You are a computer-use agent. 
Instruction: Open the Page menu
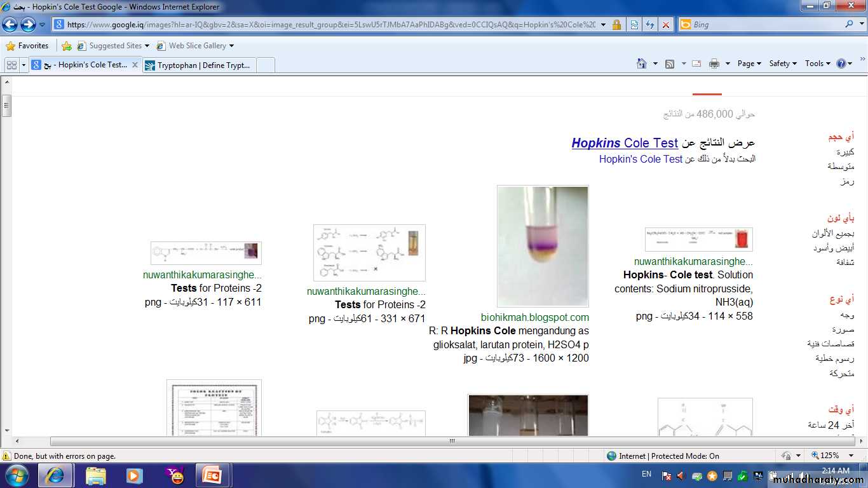point(749,64)
